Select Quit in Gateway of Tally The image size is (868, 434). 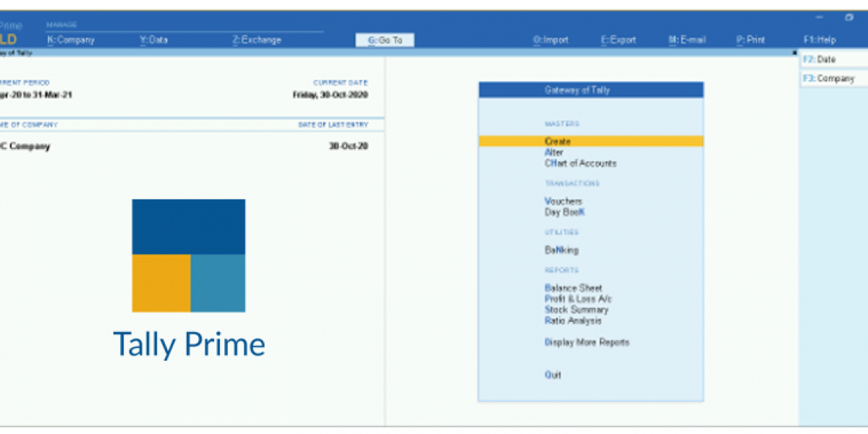(553, 375)
